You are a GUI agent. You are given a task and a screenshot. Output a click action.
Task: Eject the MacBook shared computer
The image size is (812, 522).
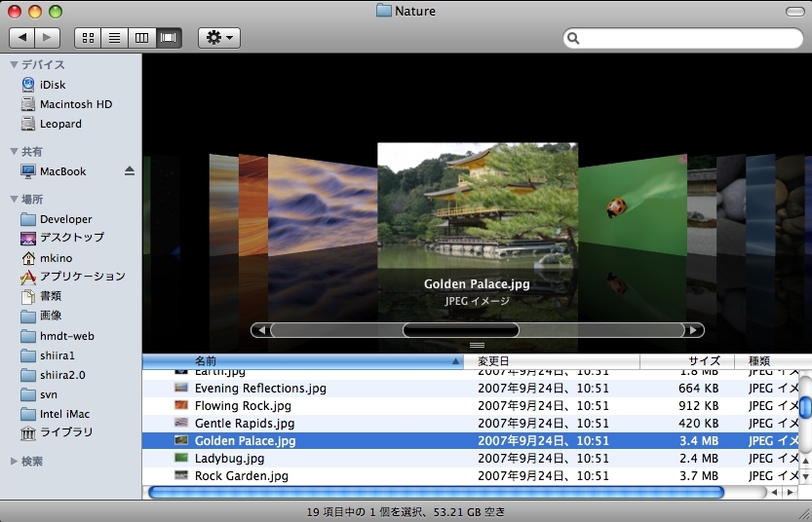(130, 171)
